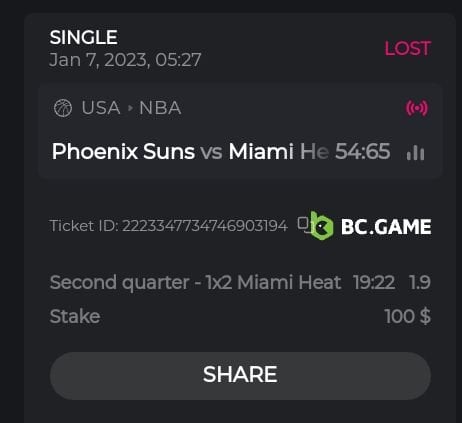The height and width of the screenshot is (423, 462).
Task: Click the 100 $ stake amount
Action: [x=408, y=316]
